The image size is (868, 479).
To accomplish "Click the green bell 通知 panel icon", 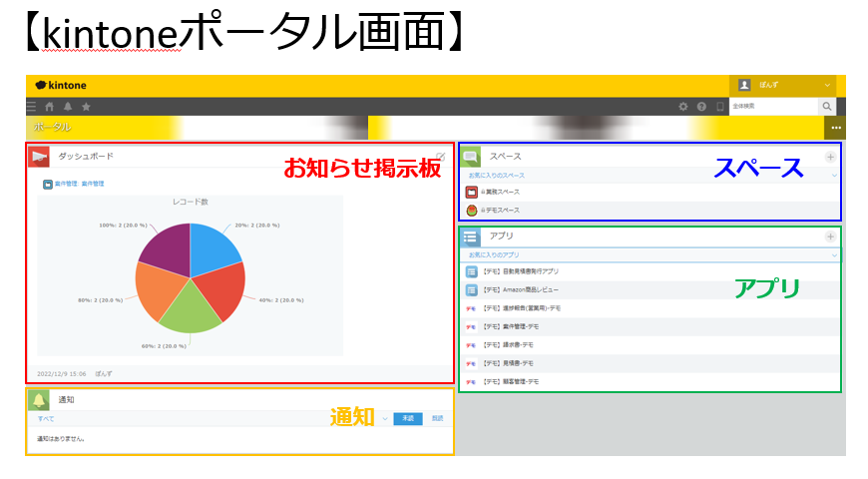I will coord(39,400).
